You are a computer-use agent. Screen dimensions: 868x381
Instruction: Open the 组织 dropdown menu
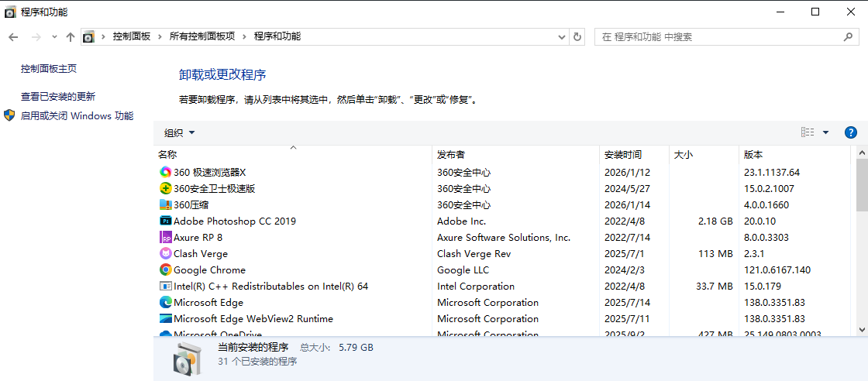179,132
